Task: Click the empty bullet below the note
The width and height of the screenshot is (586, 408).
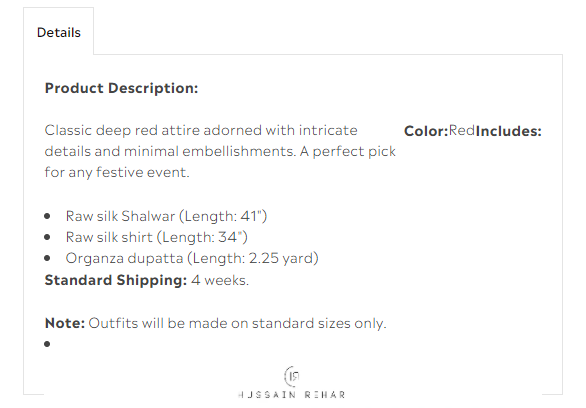Action: click(47, 344)
